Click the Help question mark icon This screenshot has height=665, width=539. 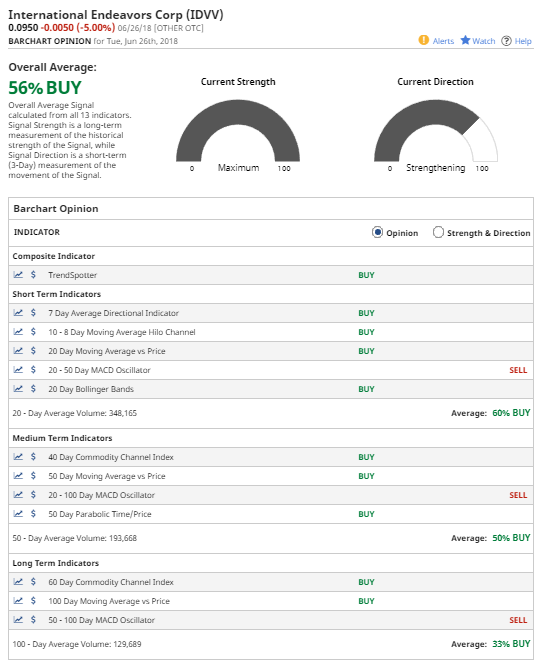coord(506,41)
